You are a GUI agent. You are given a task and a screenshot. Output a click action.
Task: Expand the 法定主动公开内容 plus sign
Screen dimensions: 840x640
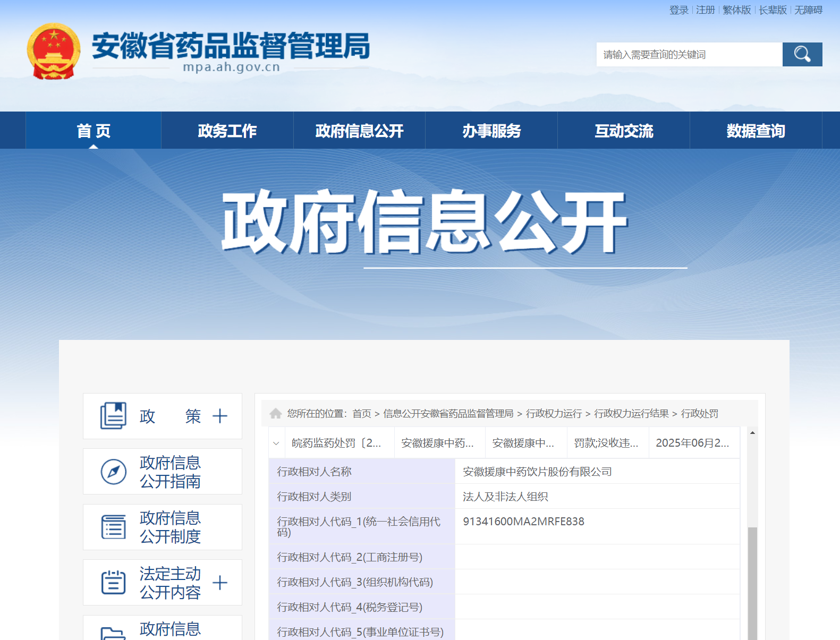220,583
